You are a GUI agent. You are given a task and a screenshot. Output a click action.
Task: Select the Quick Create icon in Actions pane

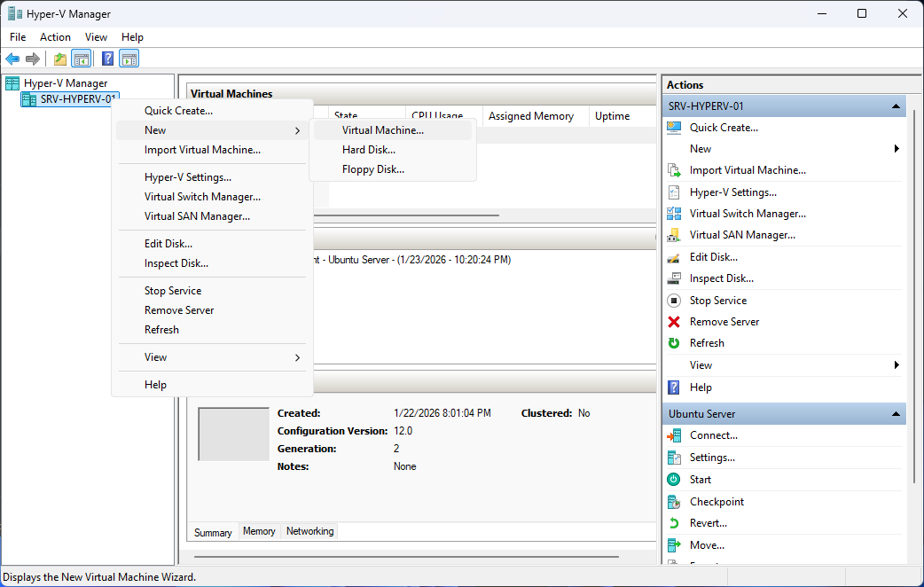(x=675, y=127)
